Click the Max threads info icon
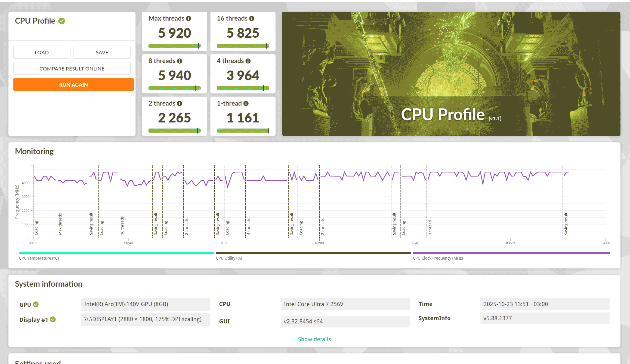Screen dimensions: 630x364 pos(188,18)
